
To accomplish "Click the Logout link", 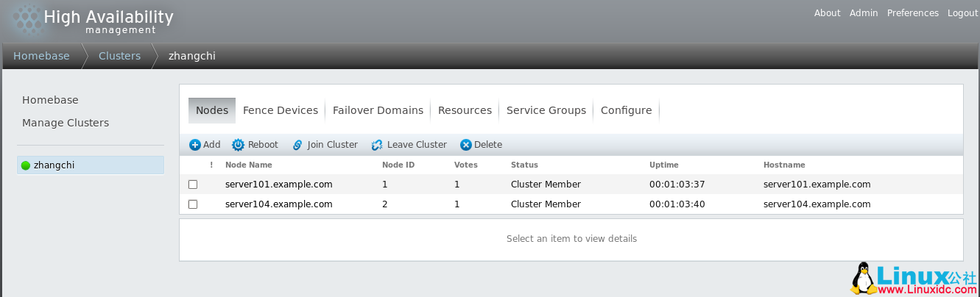I will [x=962, y=13].
